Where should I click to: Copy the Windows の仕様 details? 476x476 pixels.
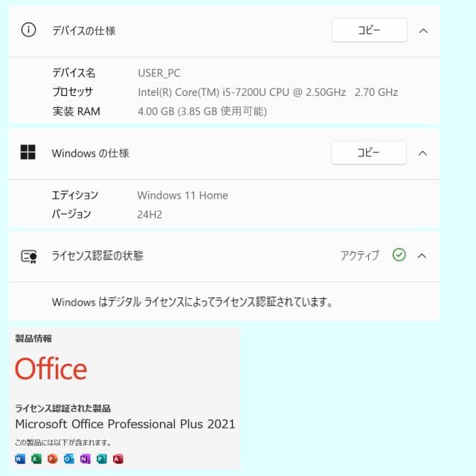369,152
